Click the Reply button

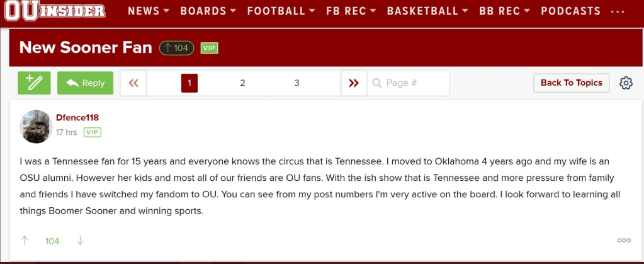pyautogui.click(x=86, y=83)
